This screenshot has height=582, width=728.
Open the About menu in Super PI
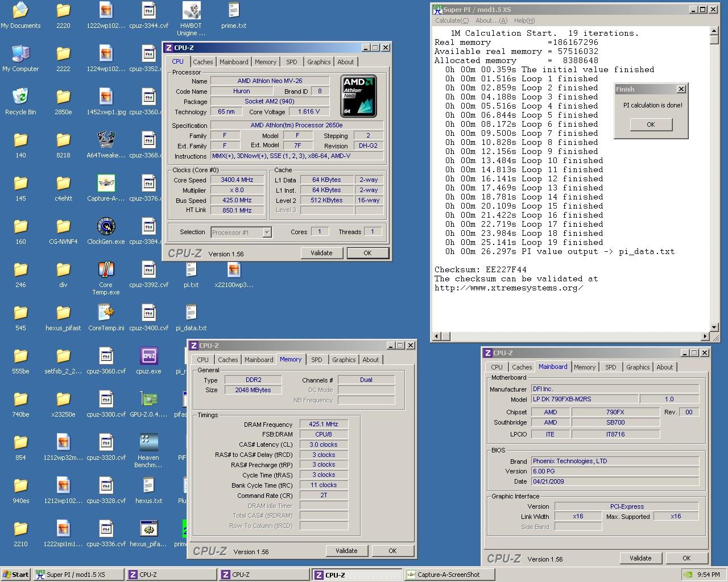[491, 20]
